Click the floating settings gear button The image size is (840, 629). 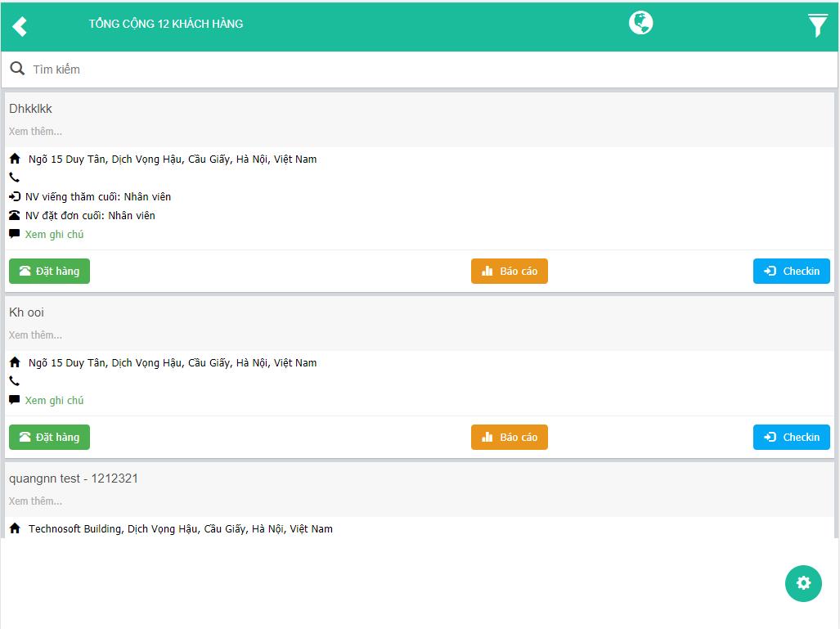803,583
